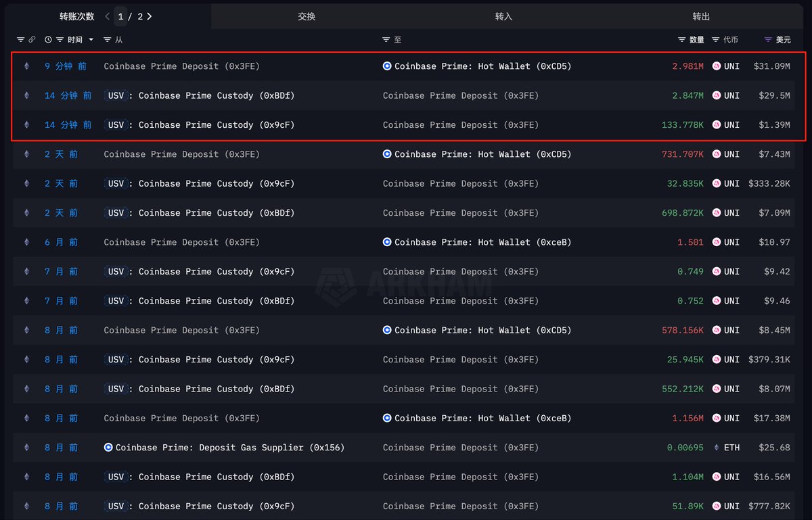Click ETH token icon on the 0.00695 row
Screen dimensions: 812x520
coord(717,448)
